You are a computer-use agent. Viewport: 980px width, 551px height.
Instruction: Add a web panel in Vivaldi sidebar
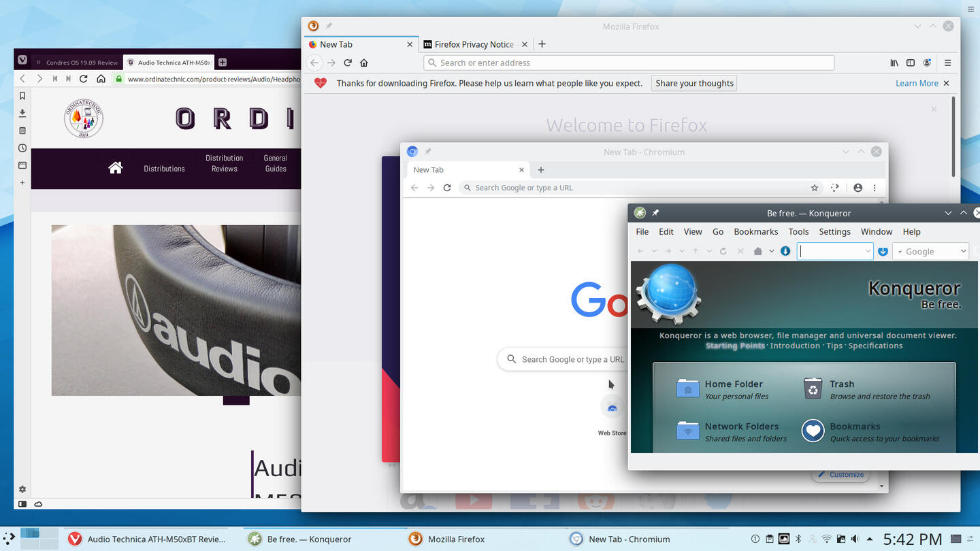(x=22, y=182)
